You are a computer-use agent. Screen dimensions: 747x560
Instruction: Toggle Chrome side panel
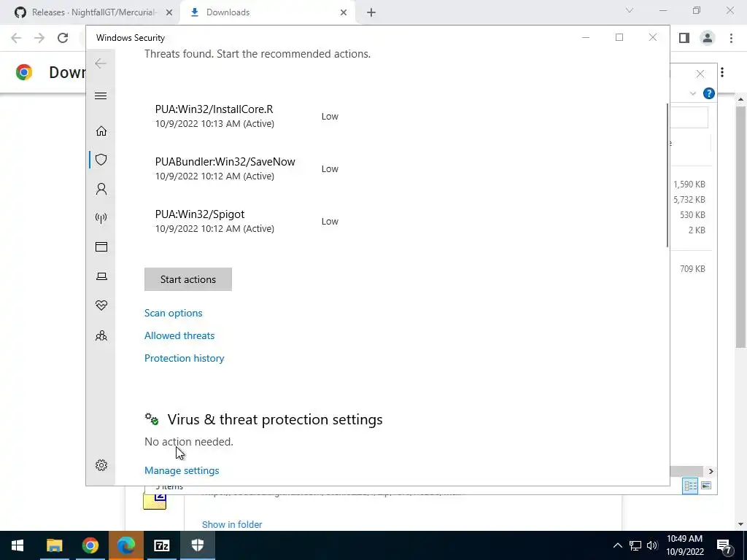pos(684,38)
